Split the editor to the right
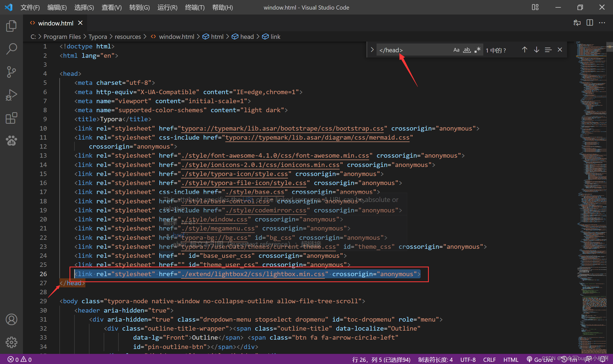 coord(590,23)
